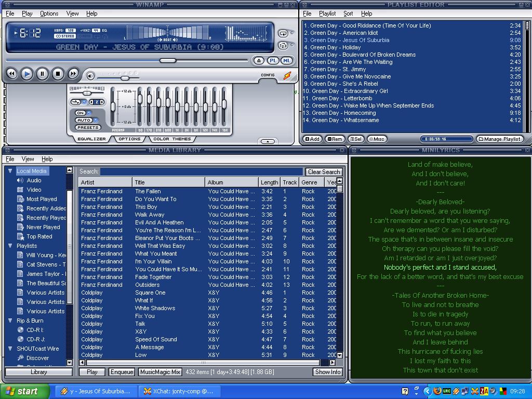Click the Clear Search button
532x399 pixels.
324,172
